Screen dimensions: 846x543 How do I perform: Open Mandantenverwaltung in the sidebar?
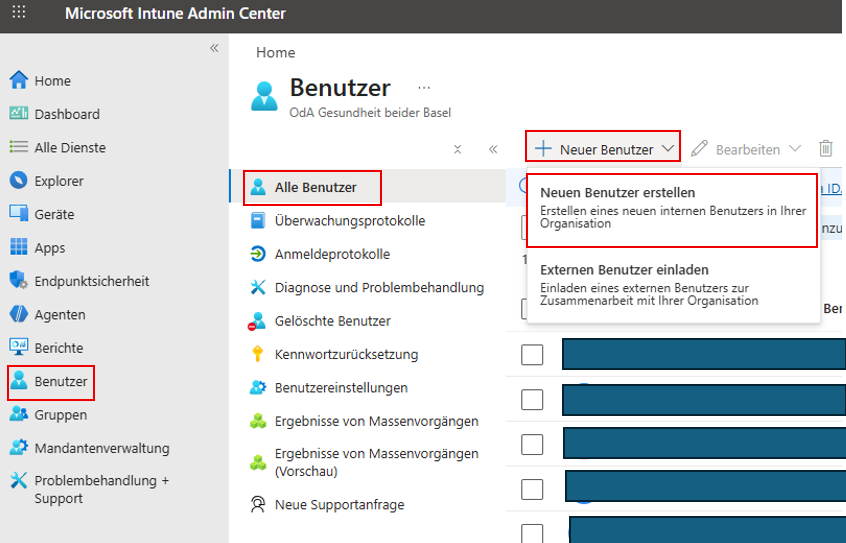(102, 448)
